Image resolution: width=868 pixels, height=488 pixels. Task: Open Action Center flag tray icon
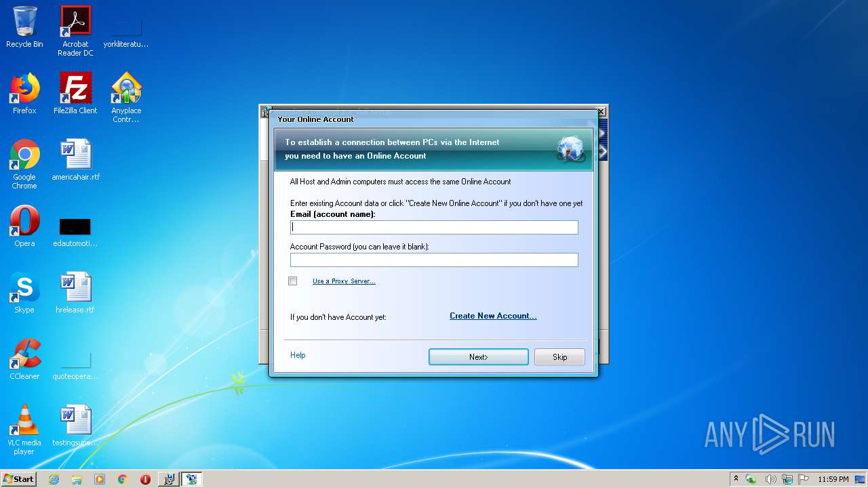pos(803,479)
